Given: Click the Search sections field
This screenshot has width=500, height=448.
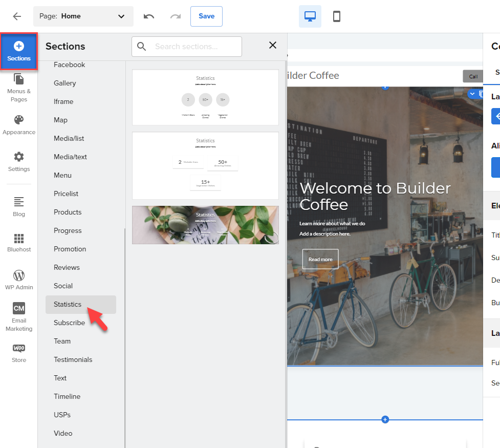Looking at the screenshot, I should (x=187, y=47).
